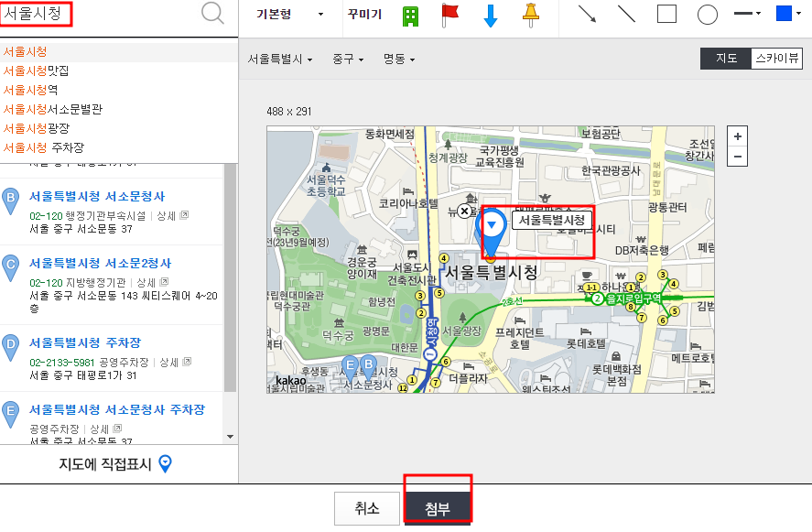Click marker E icon in results list
The height and width of the screenshot is (532, 812).
[10, 415]
